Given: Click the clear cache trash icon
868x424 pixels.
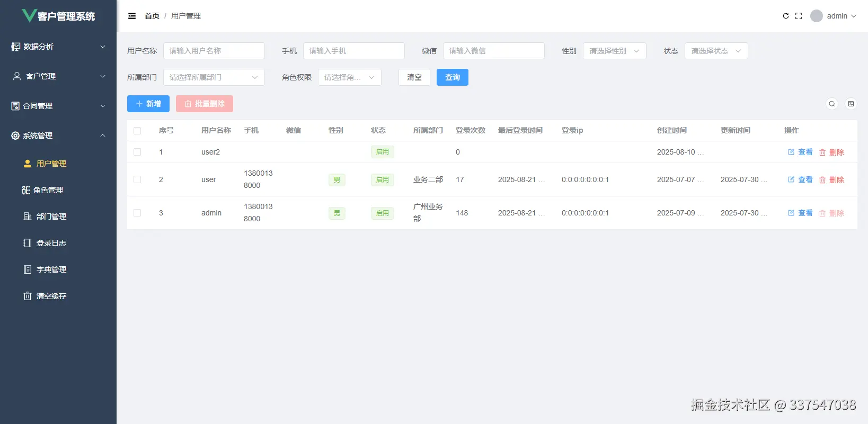Looking at the screenshot, I should click(28, 296).
